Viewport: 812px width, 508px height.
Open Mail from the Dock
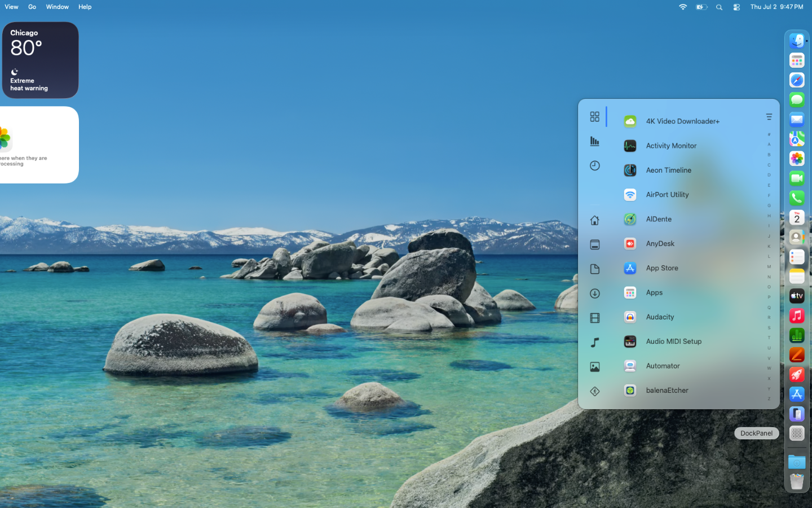pyautogui.click(x=797, y=119)
